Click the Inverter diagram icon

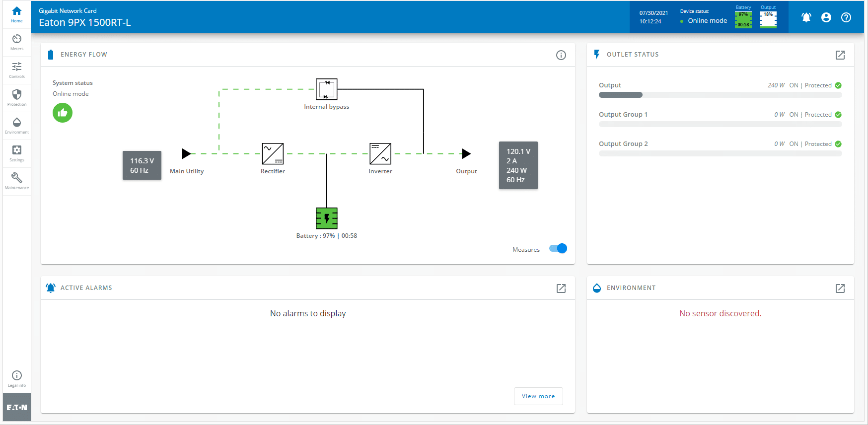coord(380,154)
